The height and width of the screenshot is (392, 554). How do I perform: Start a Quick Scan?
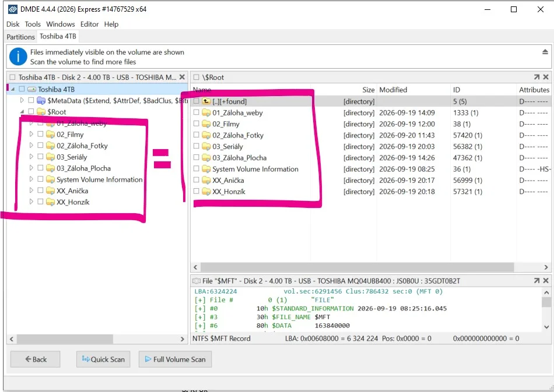103,359
